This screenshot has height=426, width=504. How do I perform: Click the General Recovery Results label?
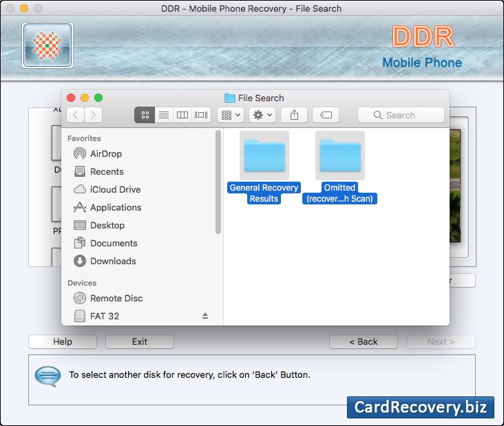pyautogui.click(x=264, y=193)
